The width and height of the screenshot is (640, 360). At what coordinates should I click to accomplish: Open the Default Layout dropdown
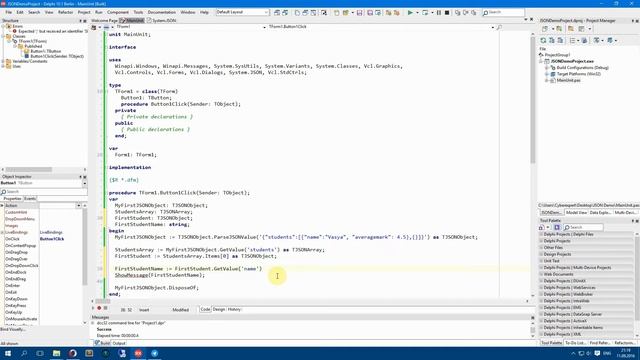266,12
